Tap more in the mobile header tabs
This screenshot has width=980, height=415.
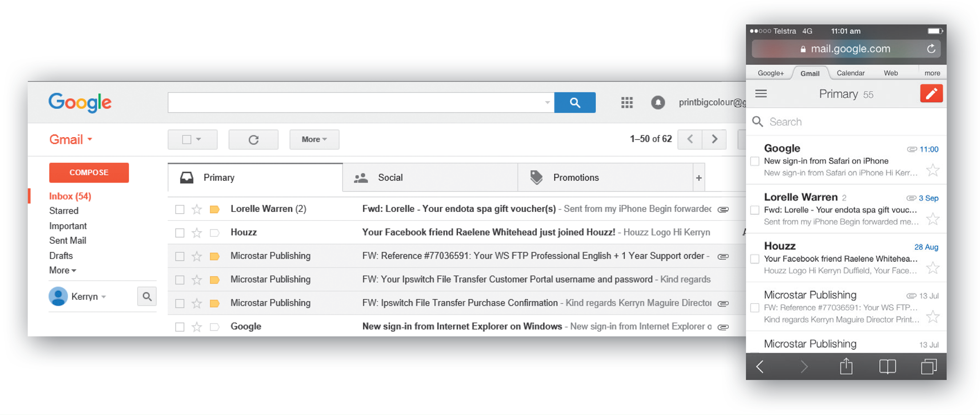932,73
